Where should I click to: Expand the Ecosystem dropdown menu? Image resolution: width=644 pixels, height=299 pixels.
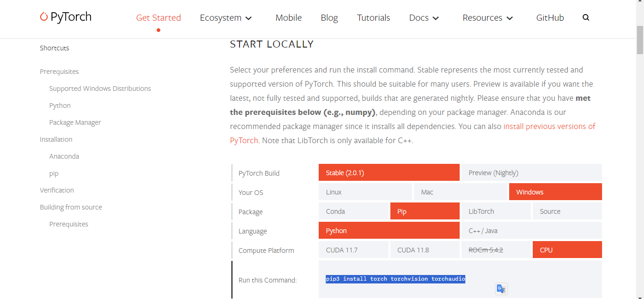point(226,17)
